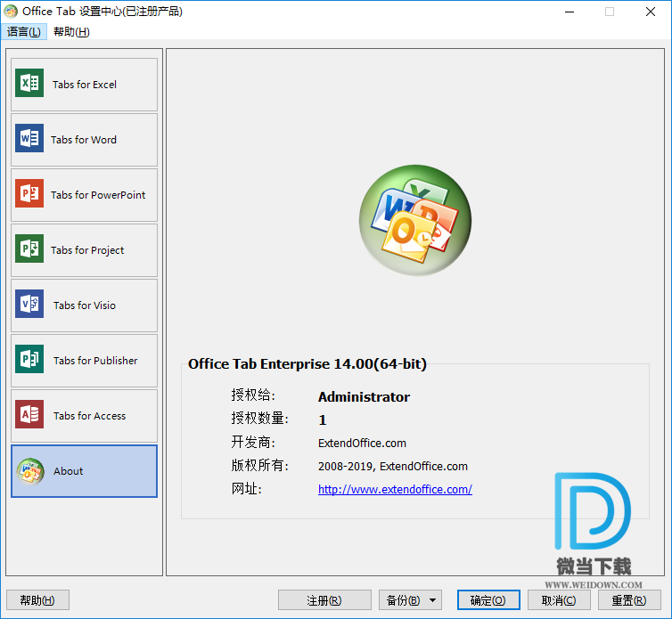Click the 网址 label
672x619 pixels.
point(246,488)
